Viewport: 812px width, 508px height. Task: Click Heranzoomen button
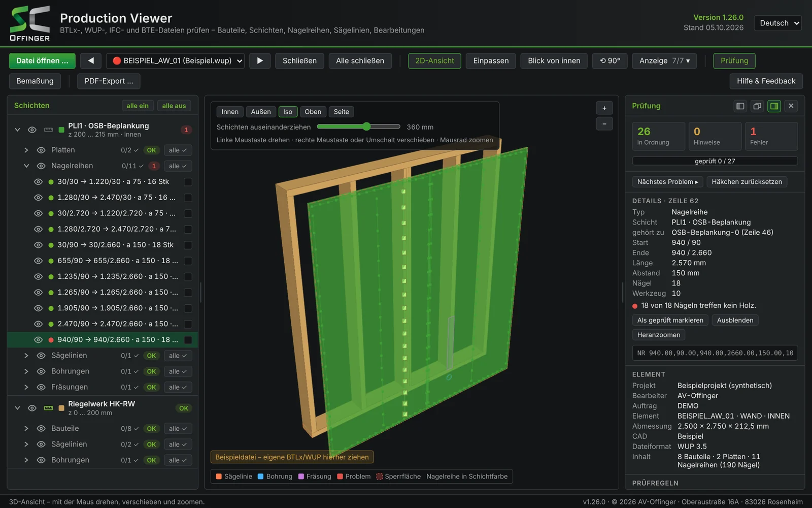(x=659, y=335)
